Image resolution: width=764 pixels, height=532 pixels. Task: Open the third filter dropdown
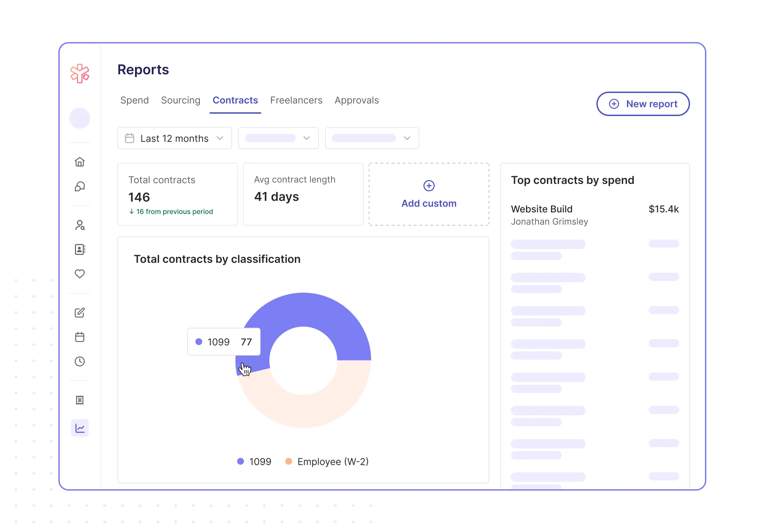(372, 138)
